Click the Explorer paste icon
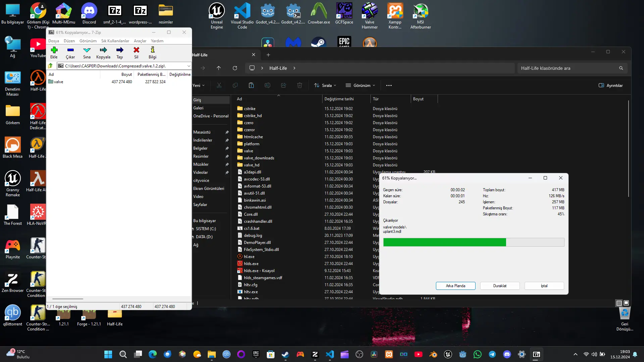Image resolution: width=644 pixels, height=362 pixels. 251,86
